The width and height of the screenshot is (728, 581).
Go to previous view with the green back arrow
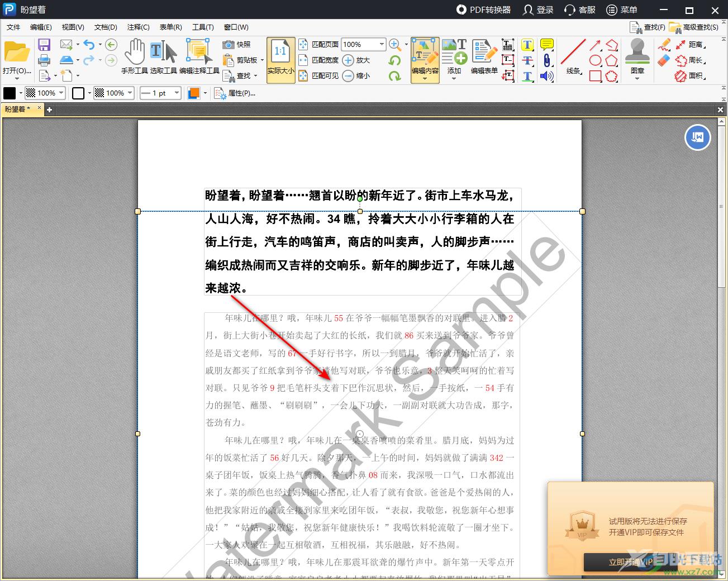point(111,45)
